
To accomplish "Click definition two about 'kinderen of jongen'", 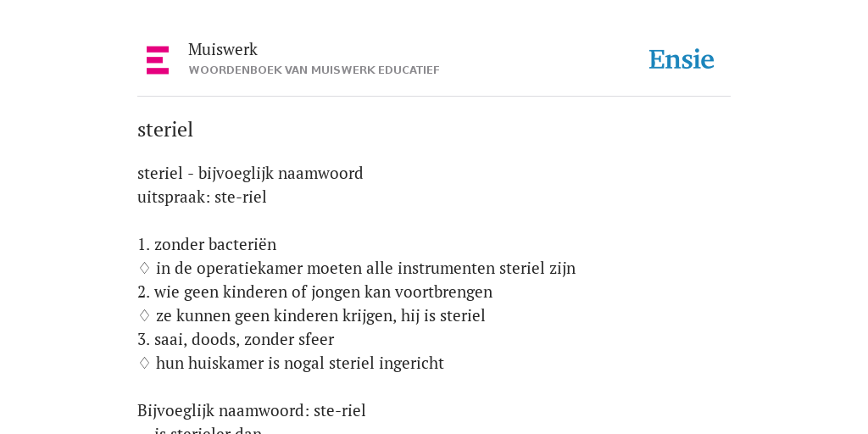I will tap(315, 292).
